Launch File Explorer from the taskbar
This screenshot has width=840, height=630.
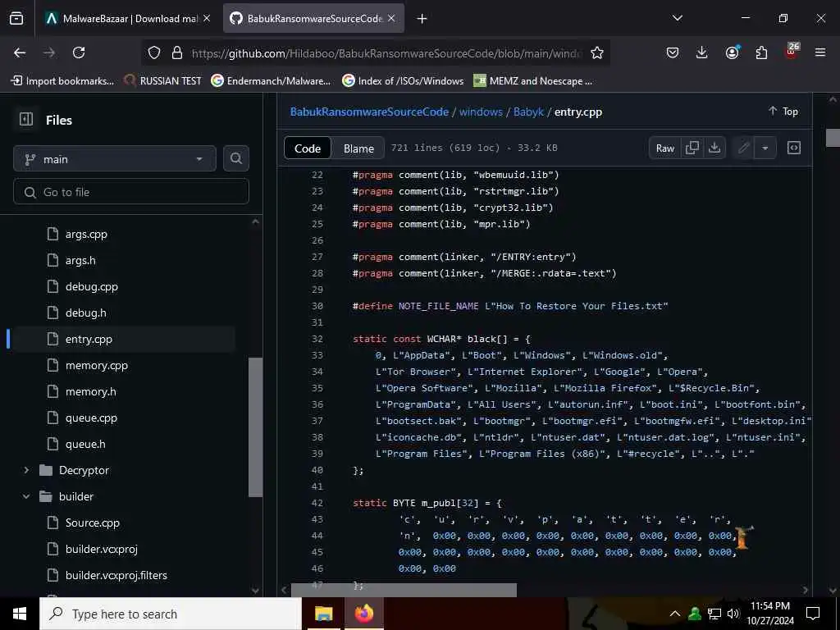(x=323, y=614)
